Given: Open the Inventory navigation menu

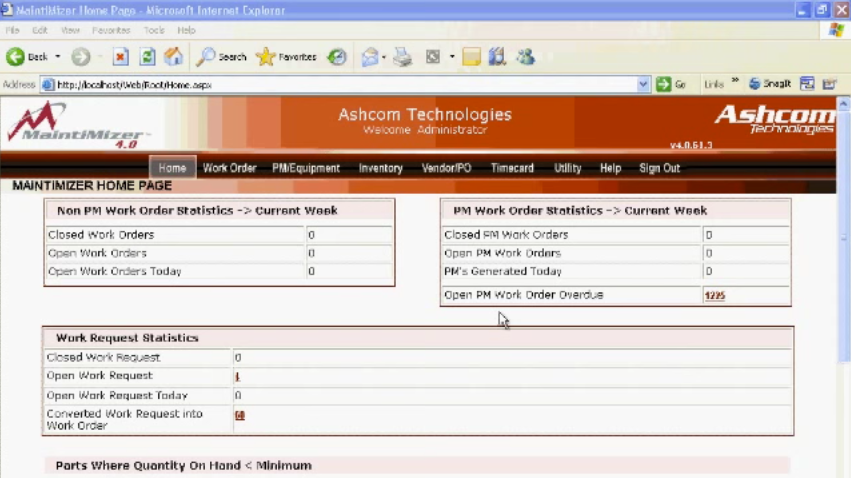Looking at the screenshot, I should click(x=380, y=168).
